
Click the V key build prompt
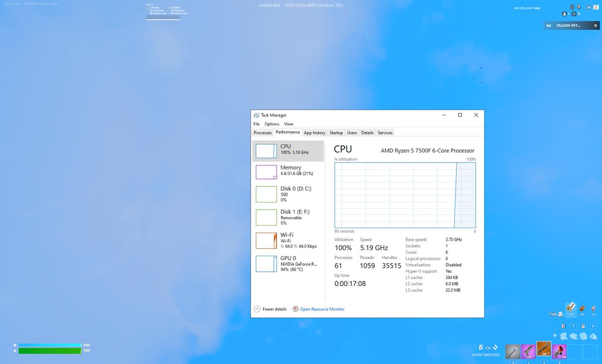593,326
